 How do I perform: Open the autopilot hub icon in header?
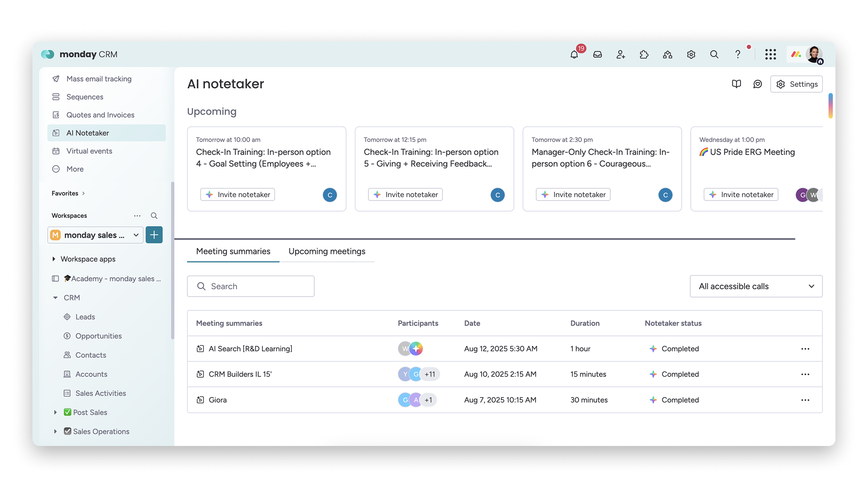(668, 55)
